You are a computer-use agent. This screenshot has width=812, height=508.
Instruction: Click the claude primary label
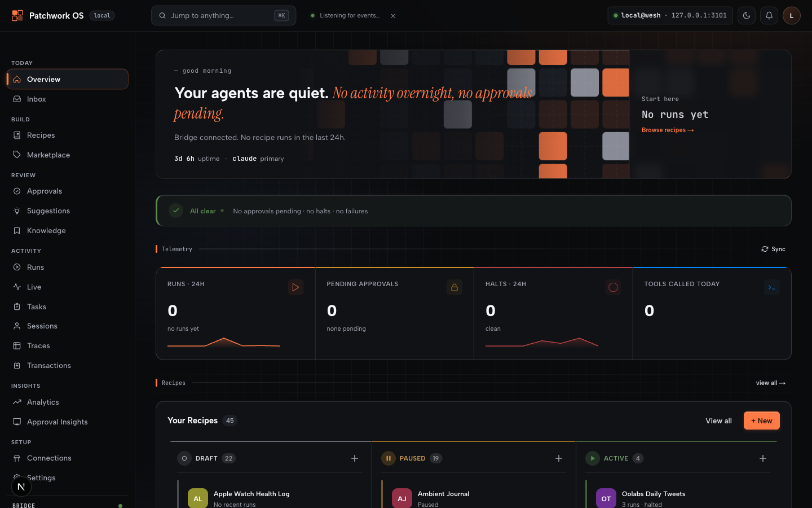tap(258, 159)
